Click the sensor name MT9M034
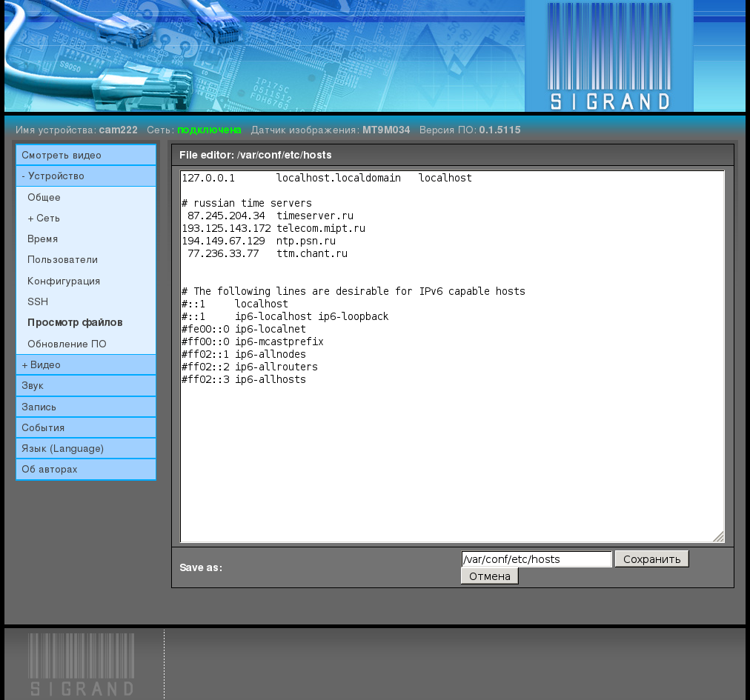The width and height of the screenshot is (750, 700). (386, 130)
